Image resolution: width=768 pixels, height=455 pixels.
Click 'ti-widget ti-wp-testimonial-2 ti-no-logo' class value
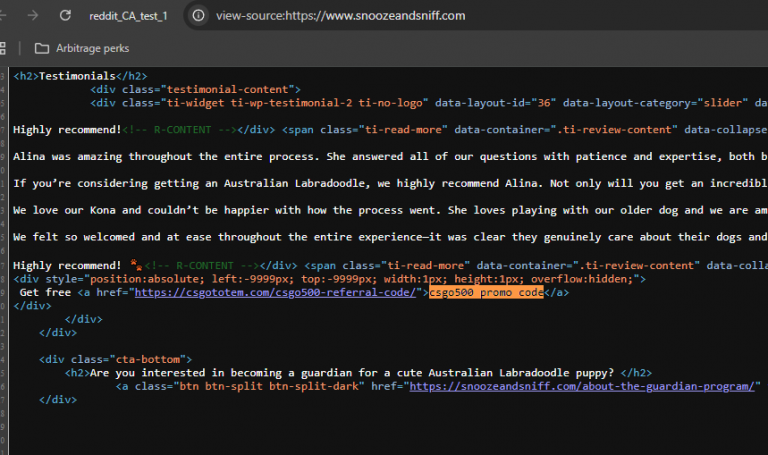click(x=294, y=103)
